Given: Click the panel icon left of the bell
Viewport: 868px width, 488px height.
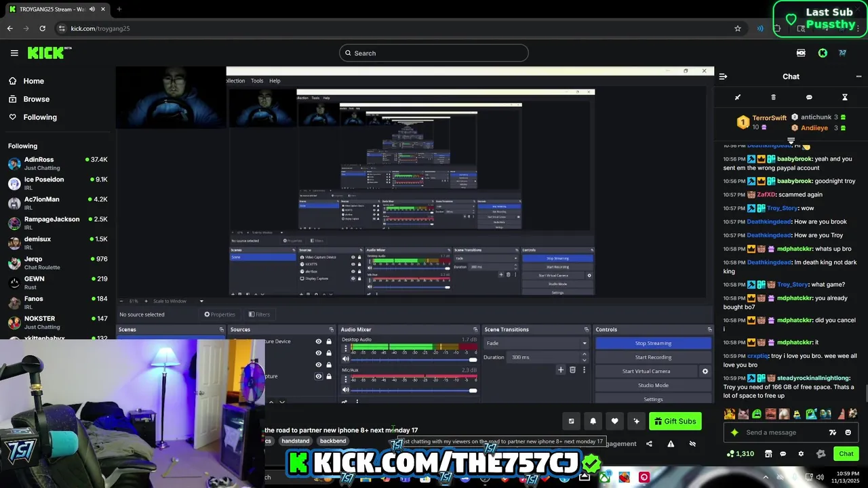Looking at the screenshot, I should tap(571, 421).
